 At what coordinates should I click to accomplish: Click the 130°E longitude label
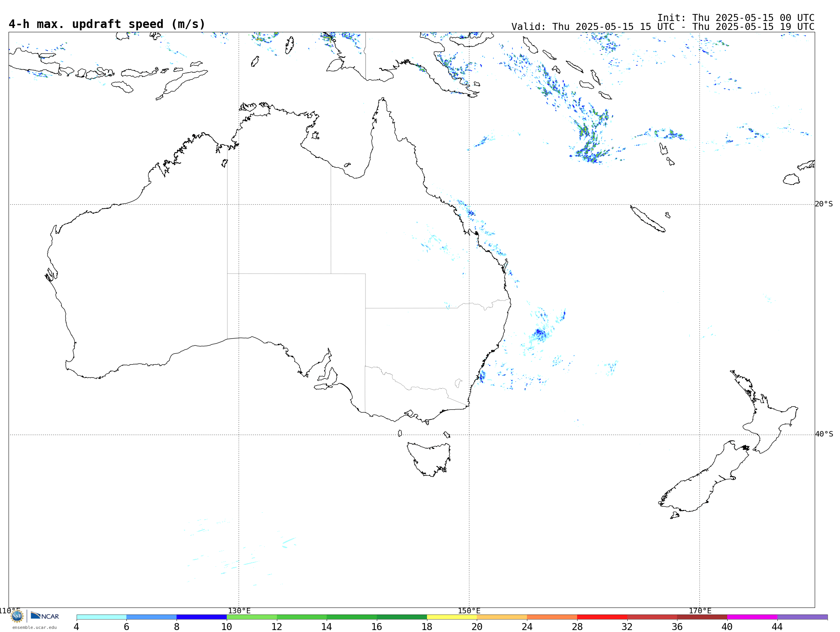point(239,611)
